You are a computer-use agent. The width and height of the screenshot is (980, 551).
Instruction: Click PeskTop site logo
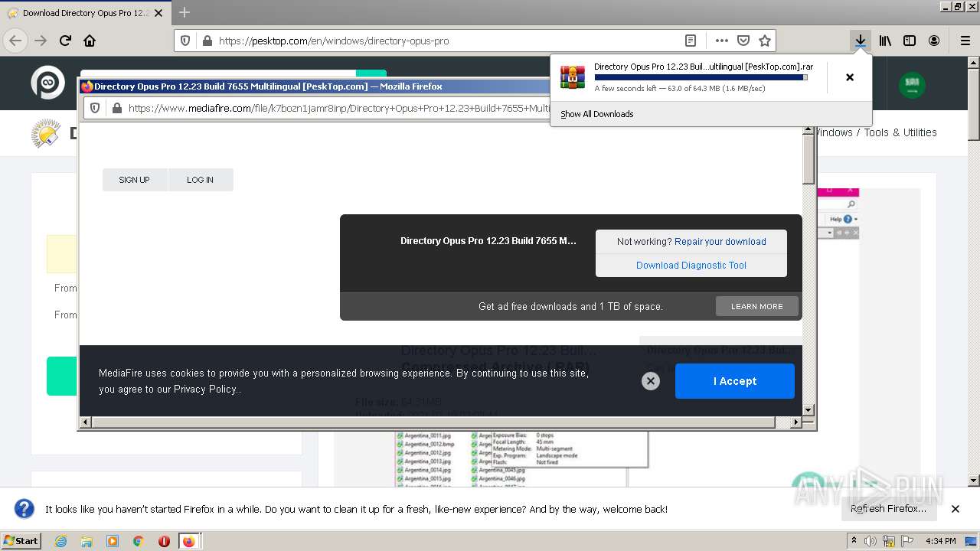pos(47,83)
